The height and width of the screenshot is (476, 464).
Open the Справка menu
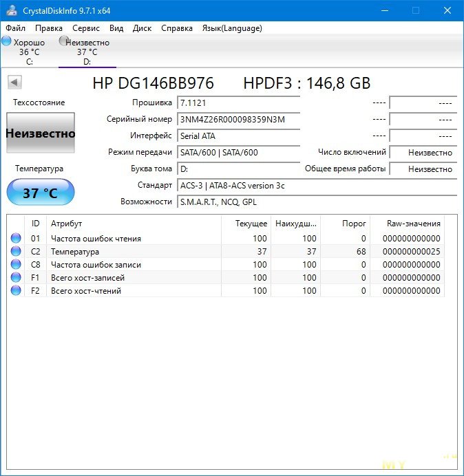(177, 28)
